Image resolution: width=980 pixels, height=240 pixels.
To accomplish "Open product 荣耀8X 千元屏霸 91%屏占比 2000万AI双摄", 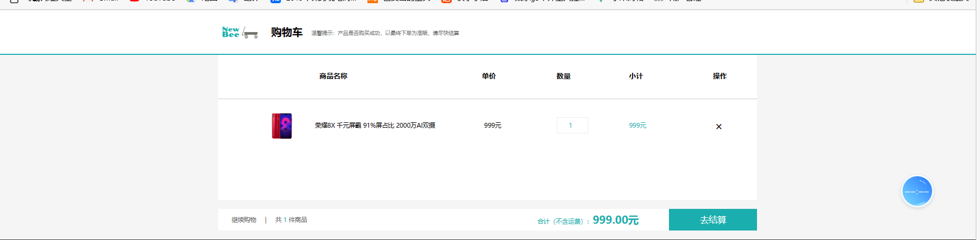I will tap(375, 126).
